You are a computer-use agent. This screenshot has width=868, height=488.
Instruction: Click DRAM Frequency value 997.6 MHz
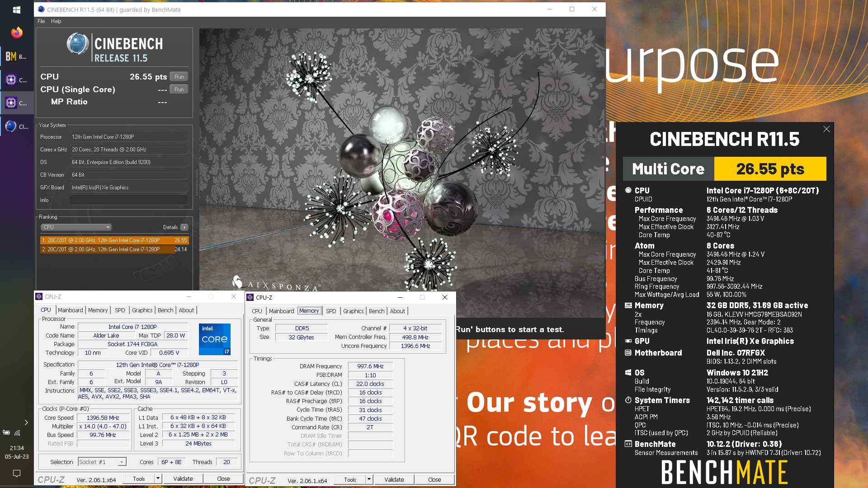[x=370, y=366]
